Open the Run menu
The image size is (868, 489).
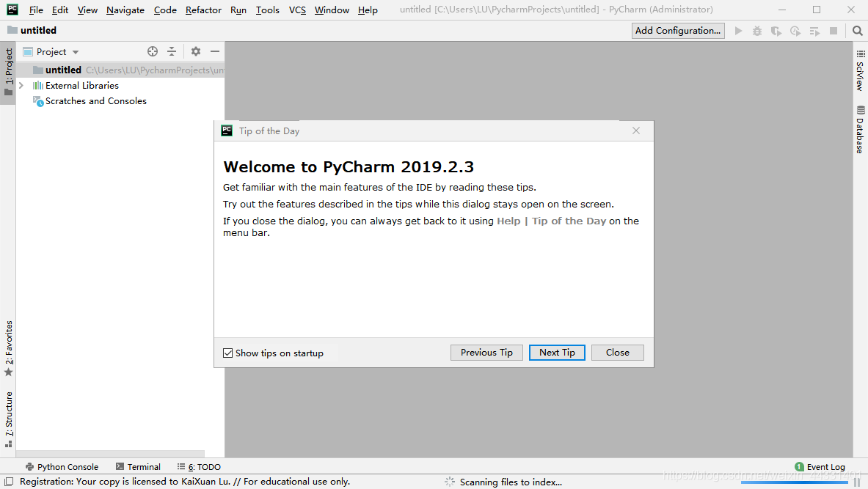[238, 10]
